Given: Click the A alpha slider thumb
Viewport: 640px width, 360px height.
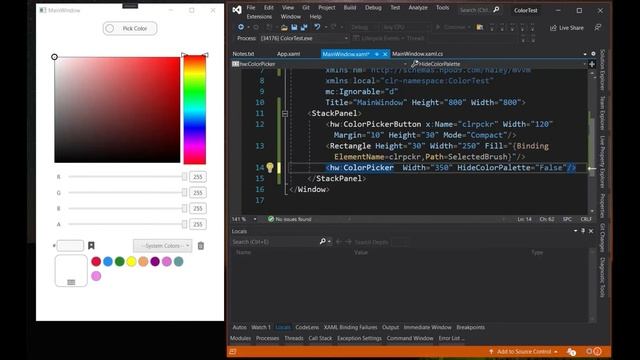Looking at the screenshot, I should (x=184, y=224).
